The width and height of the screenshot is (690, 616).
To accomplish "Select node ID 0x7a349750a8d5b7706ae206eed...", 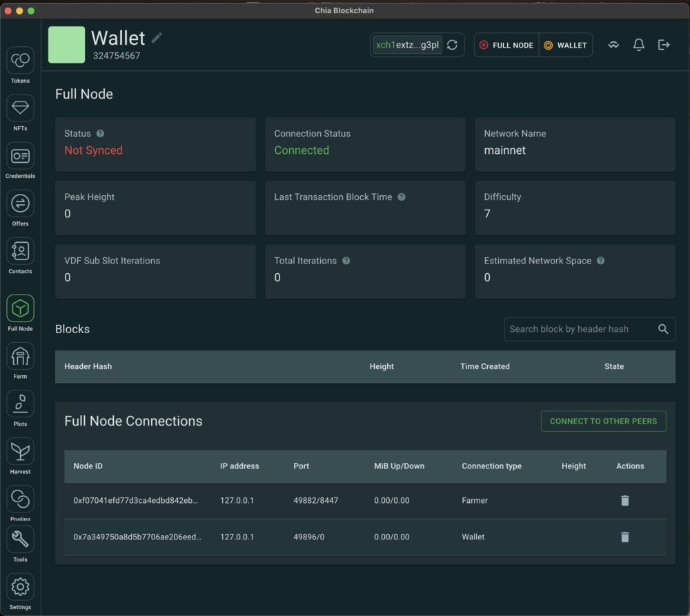I will [137, 537].
